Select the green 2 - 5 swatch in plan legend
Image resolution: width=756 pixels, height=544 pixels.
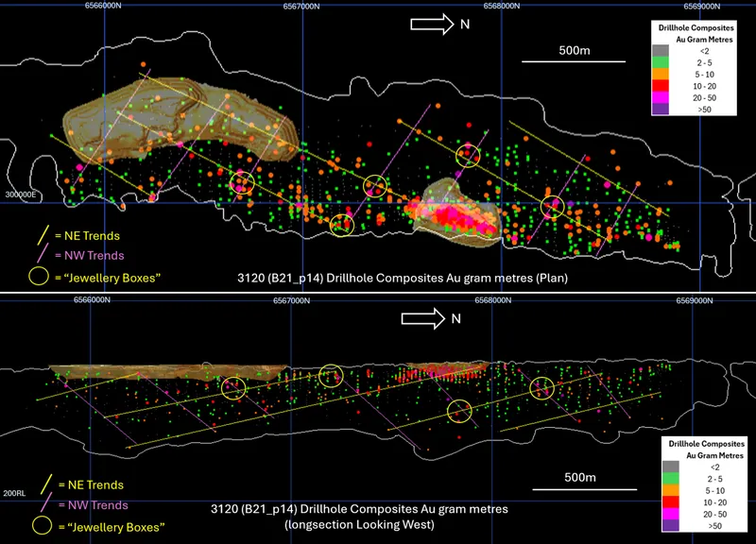coord(661,62)
